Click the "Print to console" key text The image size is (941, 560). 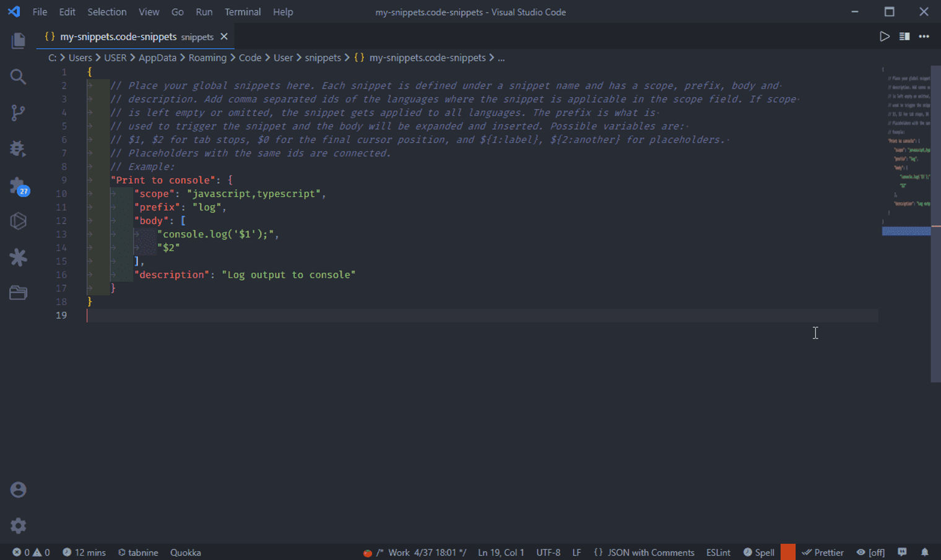(163, 180)
